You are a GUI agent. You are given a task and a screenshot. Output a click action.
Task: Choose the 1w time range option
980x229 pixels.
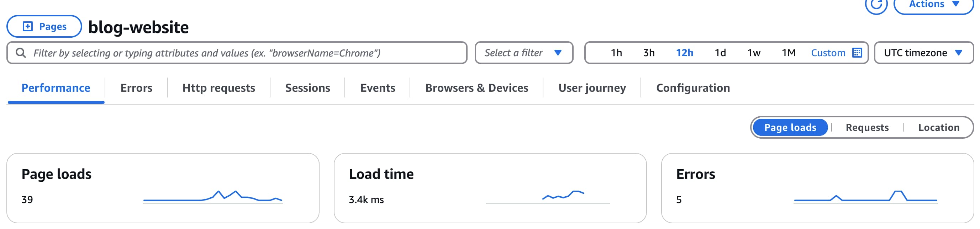[754, 53]
